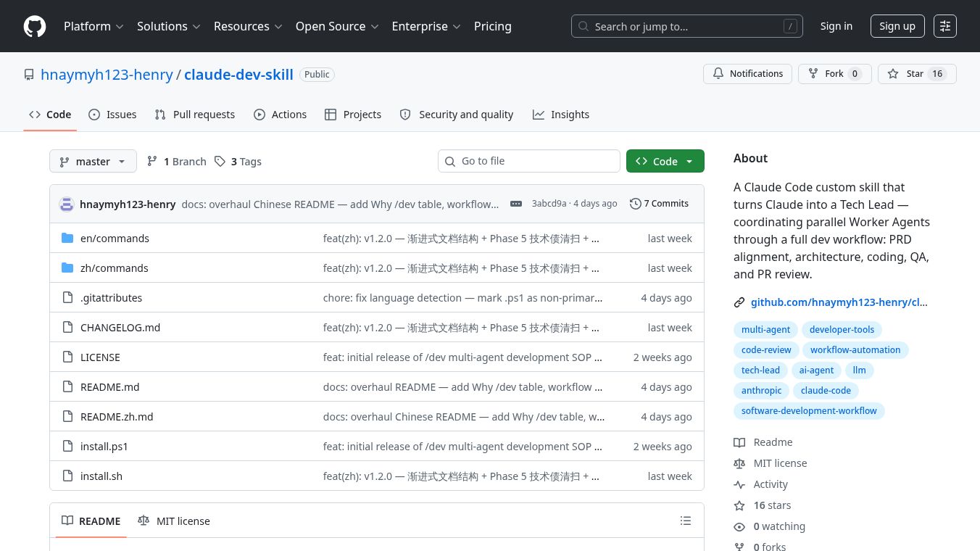The width and height of the screenshot is (980, 551).
Task: Click the eye icon beside 0 watching
Action: click(x=739, y=526)
